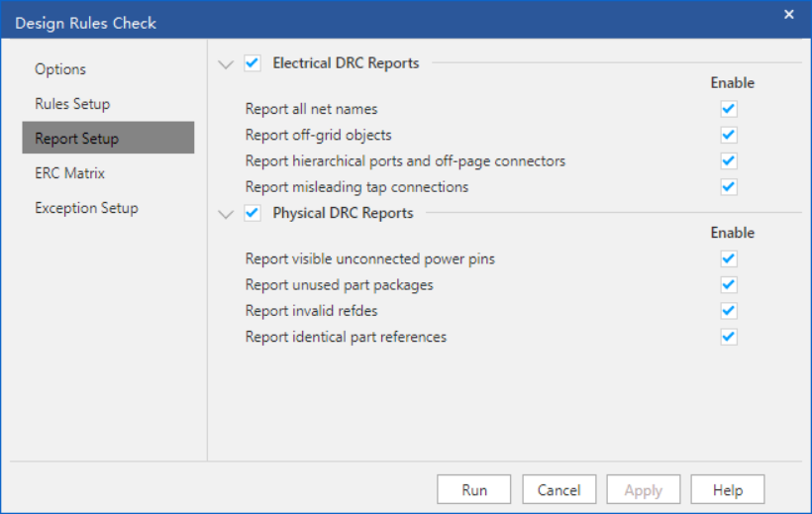Screen dimensions: 812x514
Task: Toggle Report off-grid objects checkbox
Action: [729, 135]
